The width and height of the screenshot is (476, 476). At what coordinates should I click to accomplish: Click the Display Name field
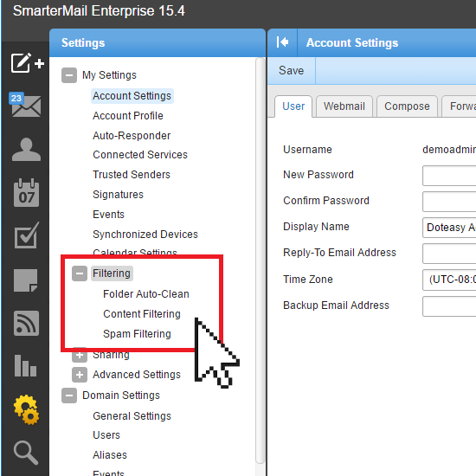tap(449, 228)
